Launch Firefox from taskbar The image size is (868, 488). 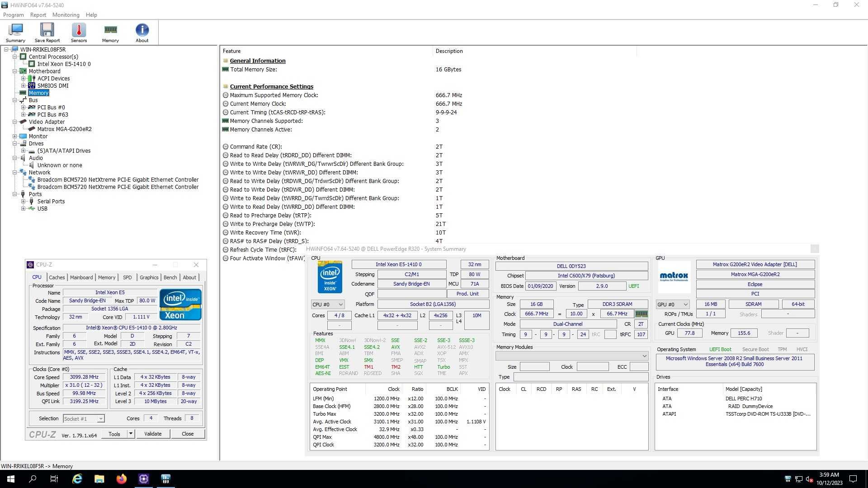pyautogui.click(x=122, y=479)
